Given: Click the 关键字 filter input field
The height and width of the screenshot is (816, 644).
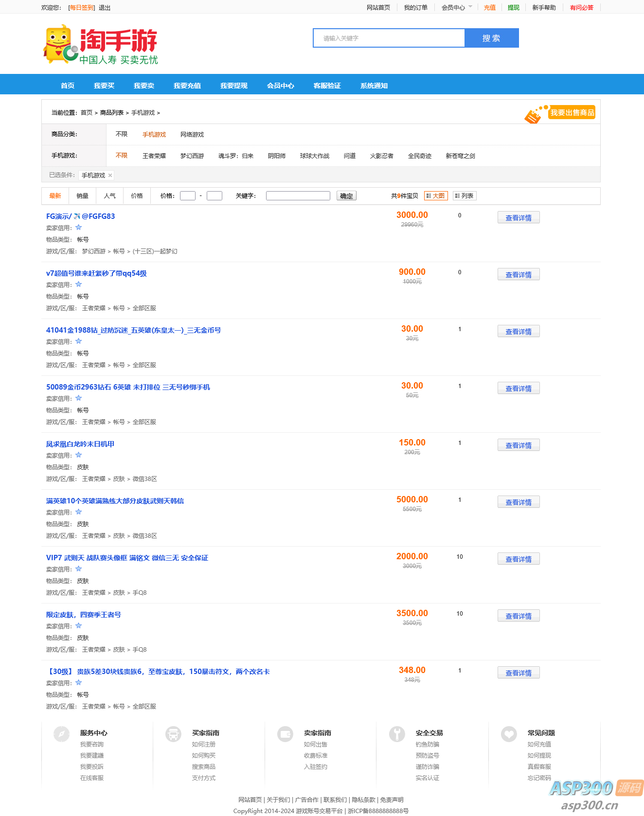Looking at the screenshot, I should [298, 196].
